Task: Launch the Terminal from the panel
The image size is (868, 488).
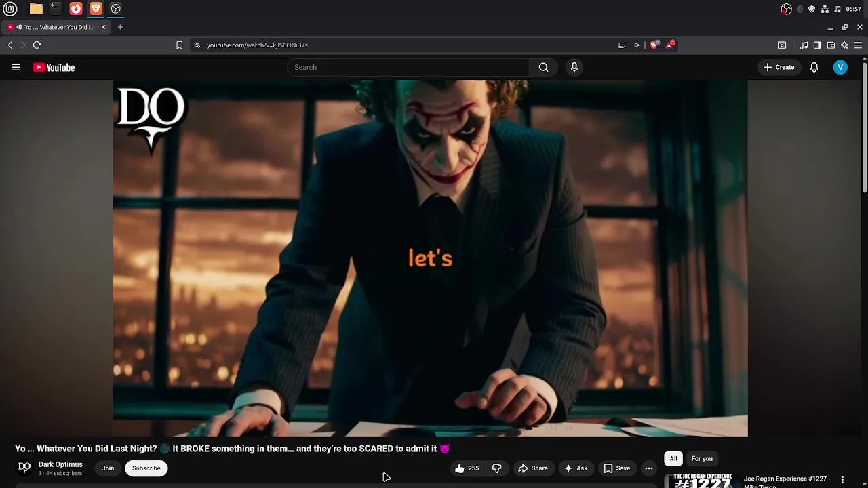Action: click(56, 9)
